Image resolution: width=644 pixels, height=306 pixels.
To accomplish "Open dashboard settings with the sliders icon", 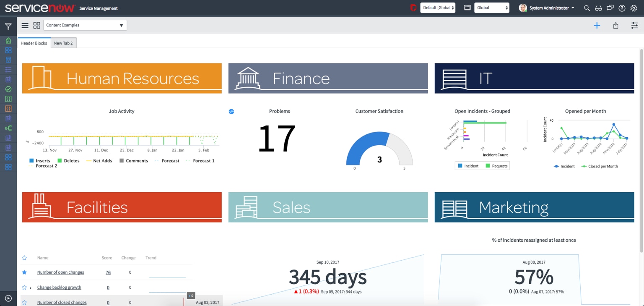I will tap(634, 25).
